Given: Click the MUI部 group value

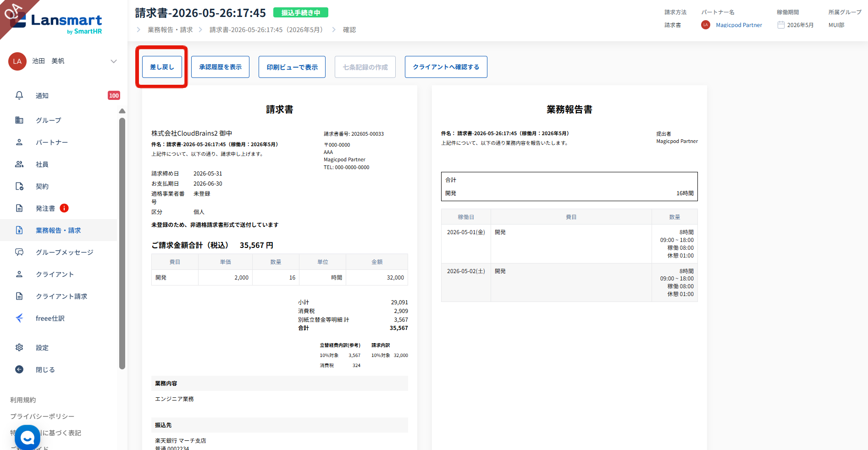Looking at the screenshot, I should [x=836, y=25].
